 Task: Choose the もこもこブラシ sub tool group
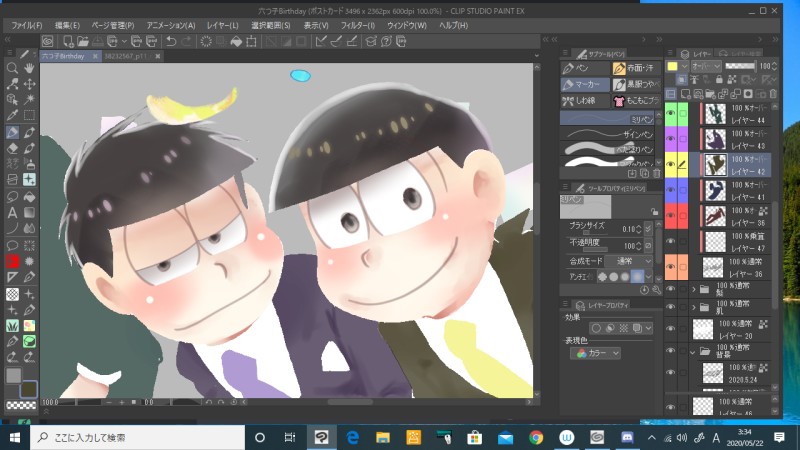[x=636, y=101]
